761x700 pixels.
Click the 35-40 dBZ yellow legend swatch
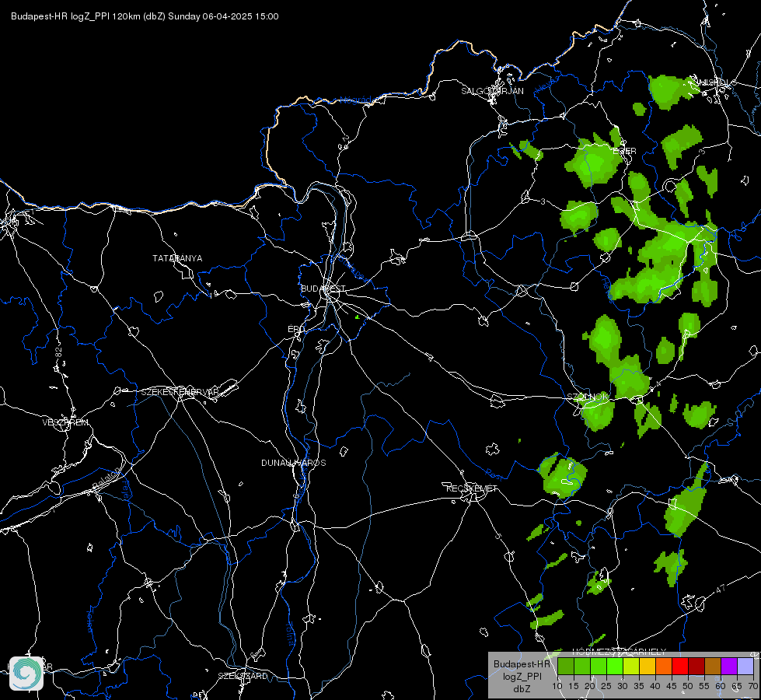click(648, 666)
